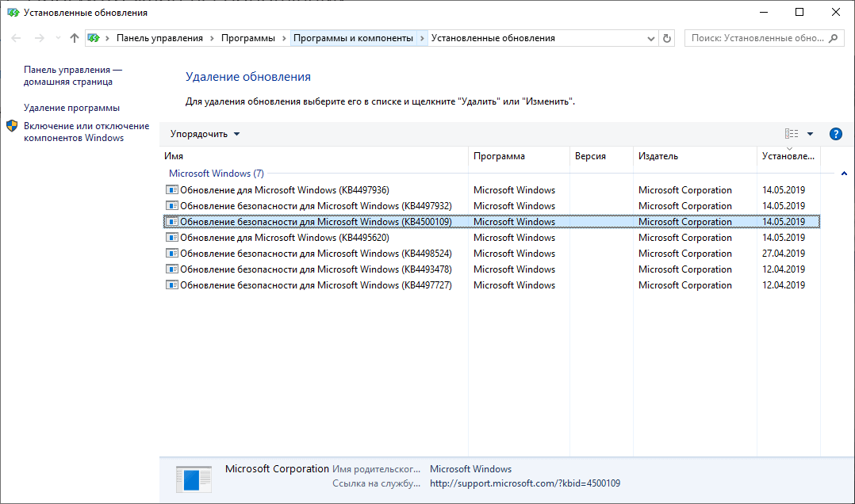
Task: Open the address bar history dropdown
Action: tap(650, 37)
